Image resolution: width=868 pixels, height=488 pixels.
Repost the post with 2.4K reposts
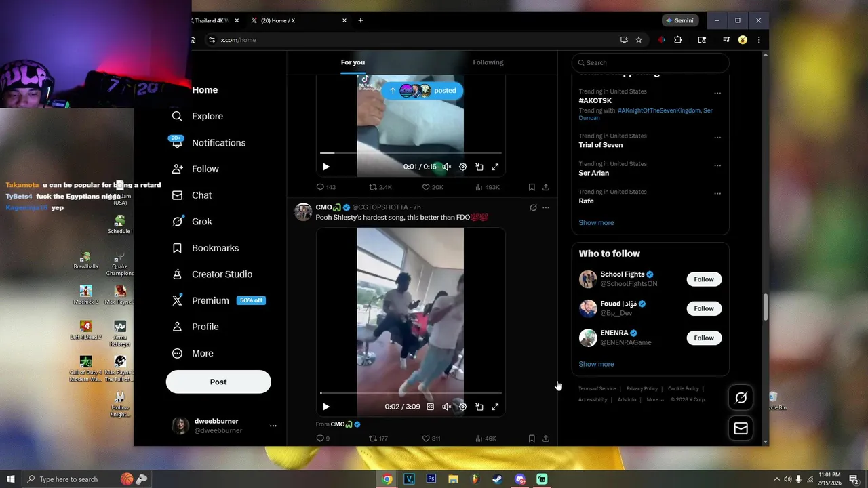(x=380, y=187)
